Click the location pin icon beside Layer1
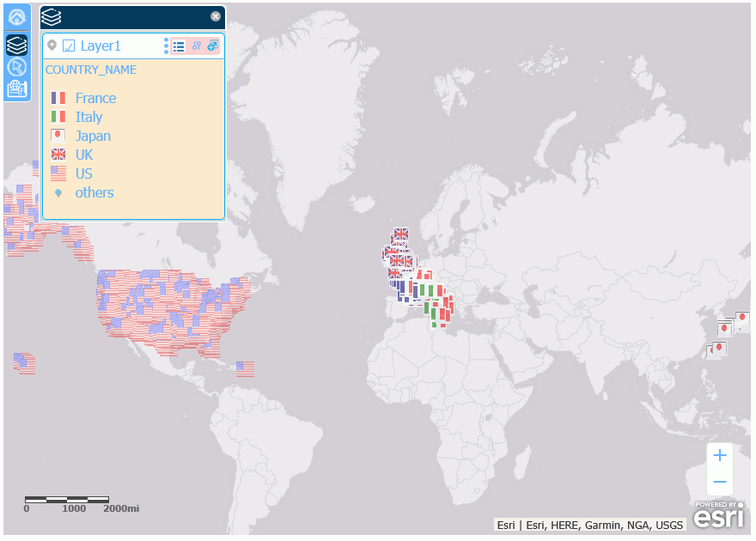This screenshot has width=756, height=541. tap(52, 46)
